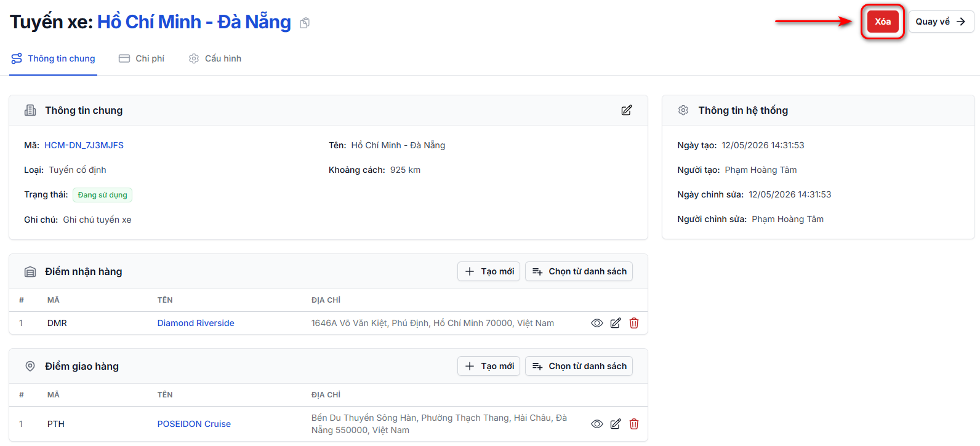This screenshot has width=980, height=446.
Task: Create new pickup point in Điểm nhận hàng
Action: pos(489,271)
